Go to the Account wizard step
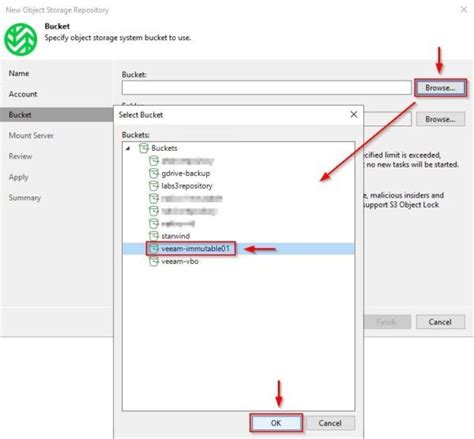The height and width of the screenshot is (439, 474). [23, 94]
